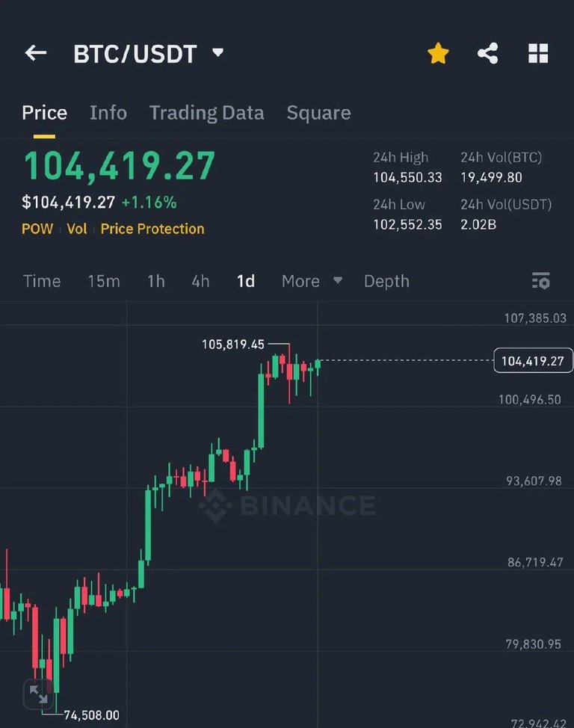Viewport: 574px width, 728px height.
Task: Select the 1h timeframe
Action: (156, 281)
